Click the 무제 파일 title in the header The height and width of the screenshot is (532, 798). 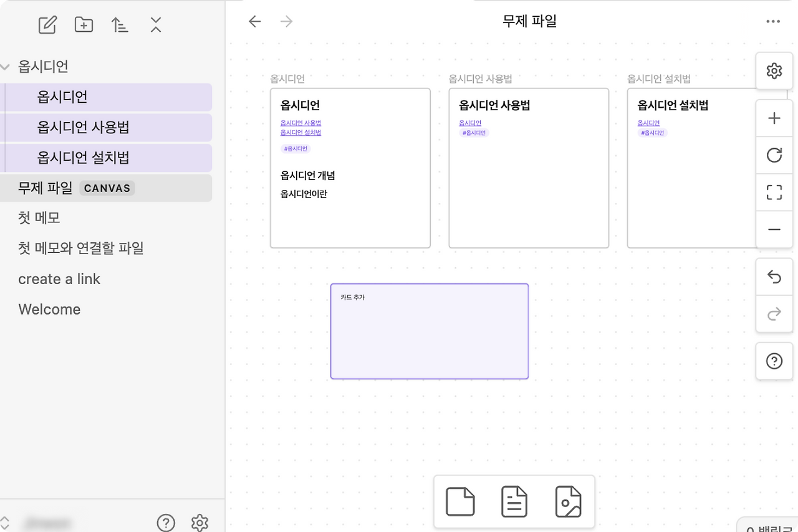[x=530, y=21]
